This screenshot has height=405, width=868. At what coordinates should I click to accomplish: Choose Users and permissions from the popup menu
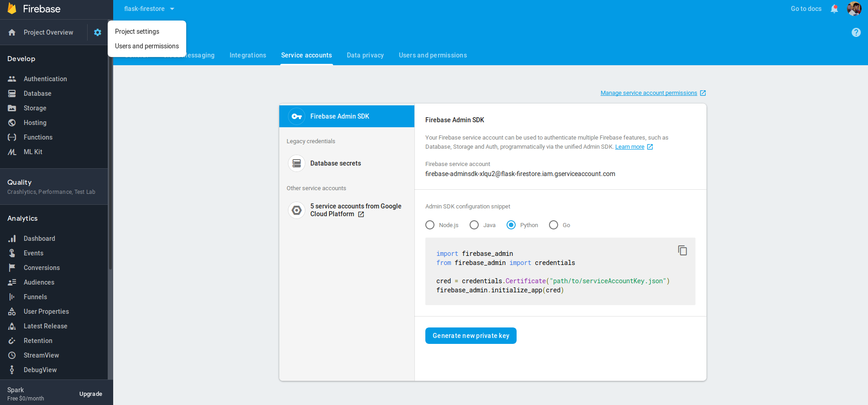point(147,46)
